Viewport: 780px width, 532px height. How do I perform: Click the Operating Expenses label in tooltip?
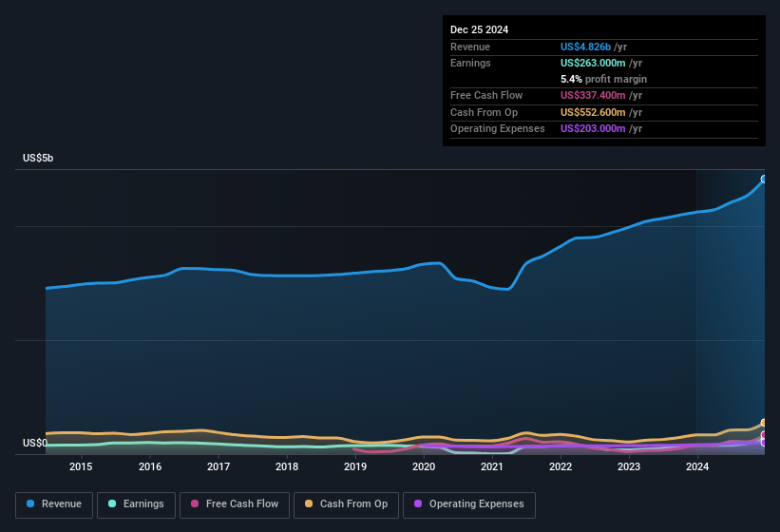click(x=498, y=129)
